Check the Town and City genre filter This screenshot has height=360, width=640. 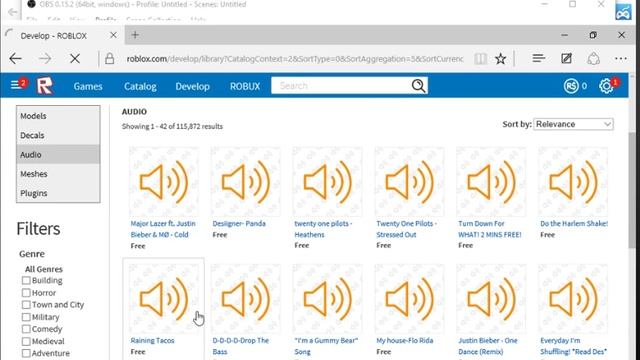(x=26, y=305)
